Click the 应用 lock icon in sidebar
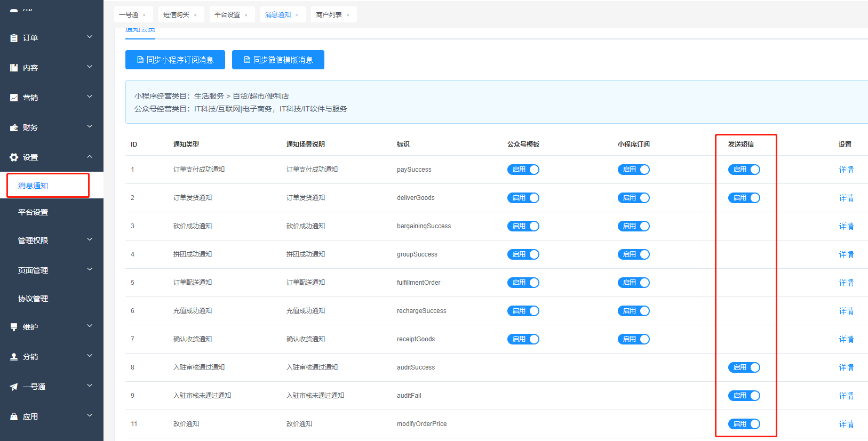 click(14, 416)
